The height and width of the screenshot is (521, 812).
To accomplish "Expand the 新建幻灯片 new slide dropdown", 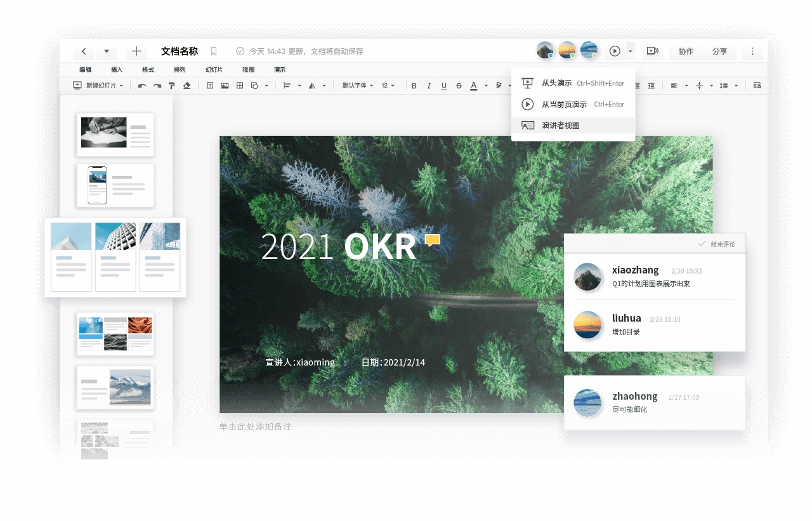I will (x=121, y=86).
